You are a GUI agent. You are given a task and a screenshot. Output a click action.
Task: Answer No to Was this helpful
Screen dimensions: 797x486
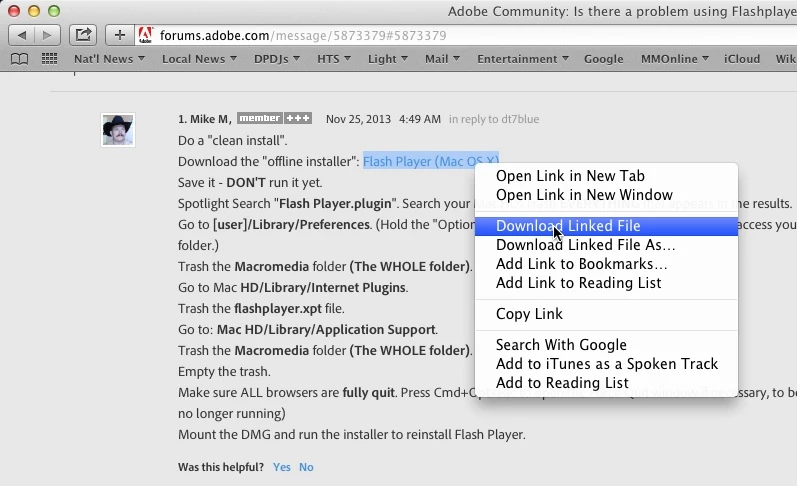coord(306,467)
